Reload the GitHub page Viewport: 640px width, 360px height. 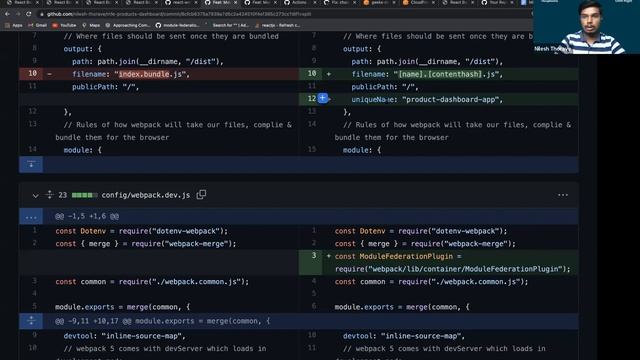[x=29, y=14]
